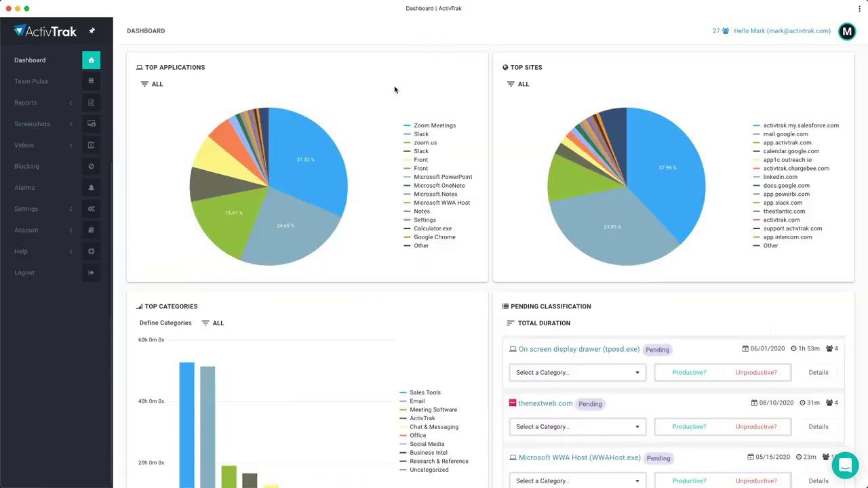Click the ActivTrak logo
Image resolution: width=868 pixels, height=488 pixels.
click(45, 30)
